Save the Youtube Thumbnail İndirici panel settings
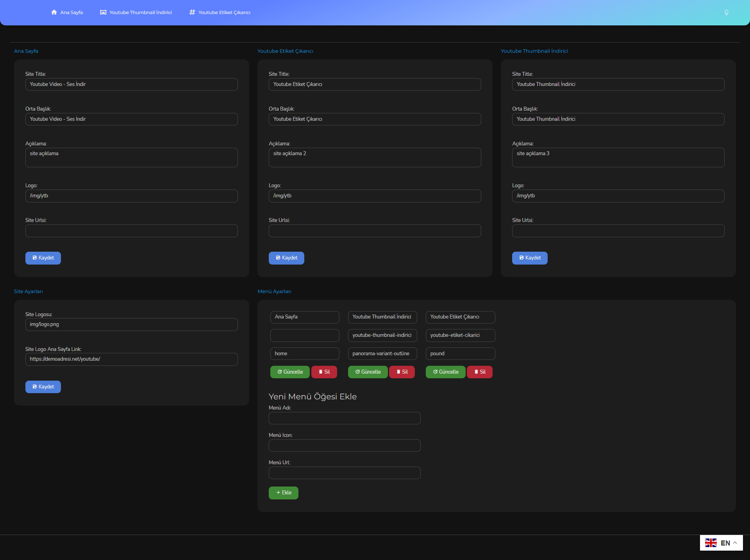 click(x=530, y=258)
